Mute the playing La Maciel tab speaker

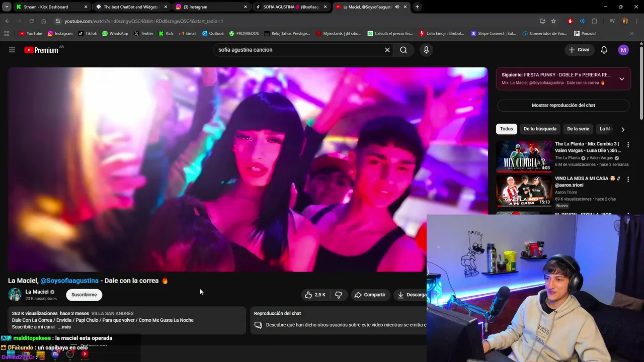tap(397, 7)
